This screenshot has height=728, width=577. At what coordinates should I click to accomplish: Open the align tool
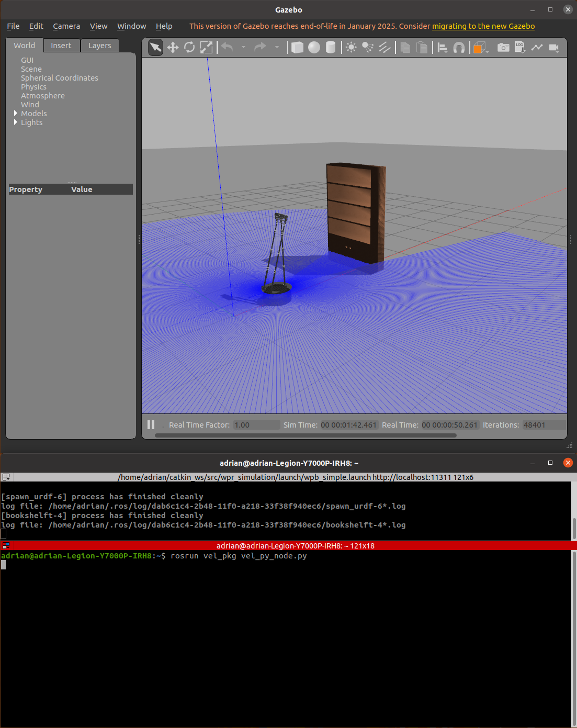coord(442,48)
